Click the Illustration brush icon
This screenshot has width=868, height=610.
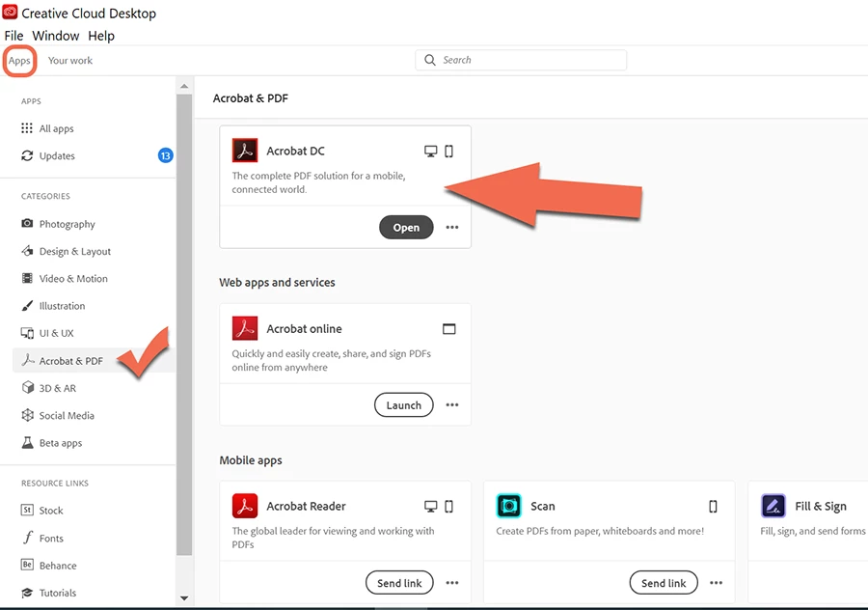(x=27, y=306)
